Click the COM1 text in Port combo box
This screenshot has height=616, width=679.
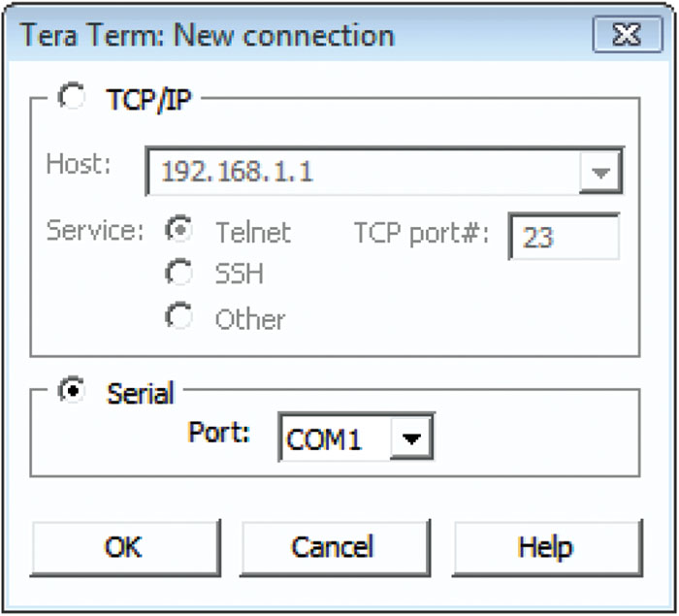(324, 439)
